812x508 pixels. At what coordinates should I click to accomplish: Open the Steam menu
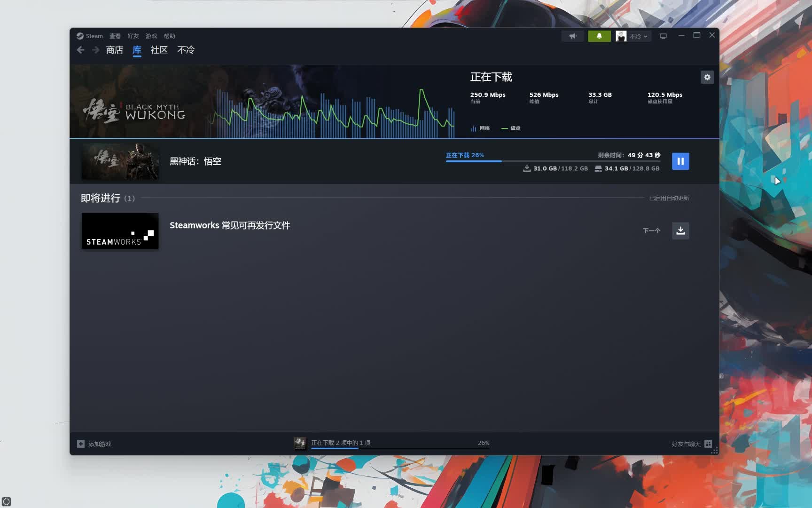[94, 36]
